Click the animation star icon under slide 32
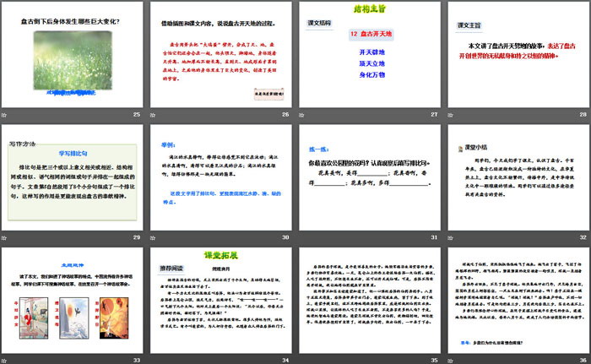The image size is (591, 364). (x=451, y=236)
